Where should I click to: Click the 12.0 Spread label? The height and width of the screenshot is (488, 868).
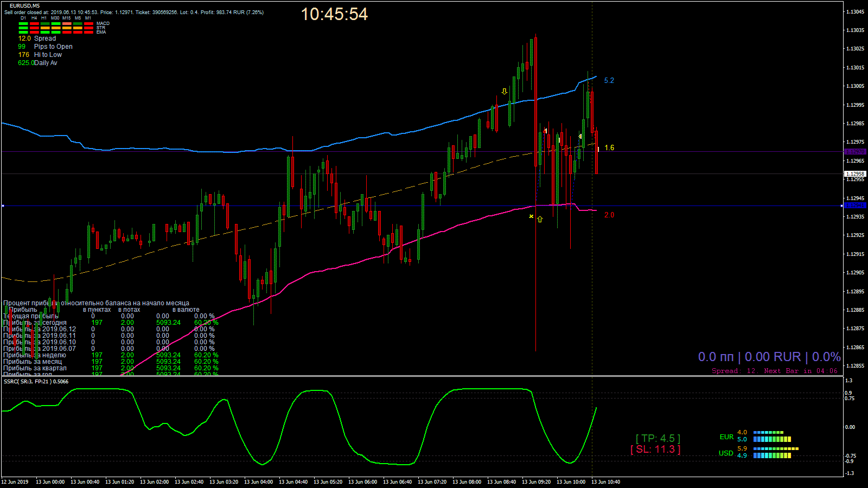tap(37, 38)
